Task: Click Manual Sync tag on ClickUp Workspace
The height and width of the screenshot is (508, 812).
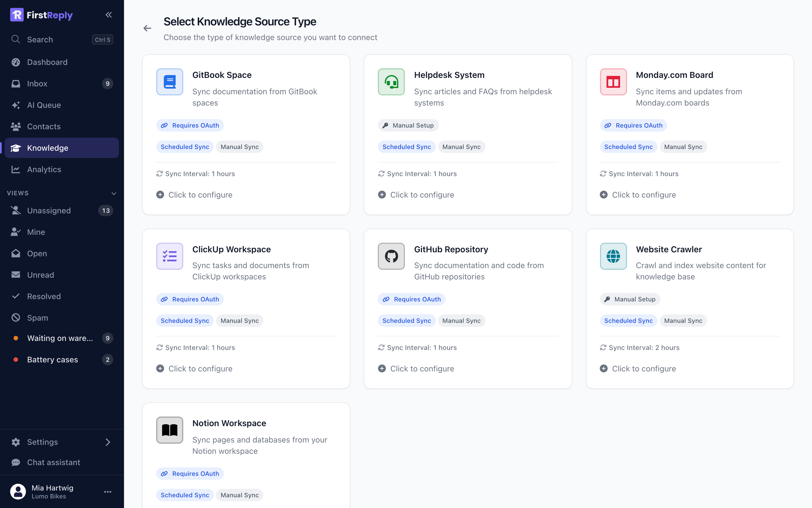Action: pos(240,321)
